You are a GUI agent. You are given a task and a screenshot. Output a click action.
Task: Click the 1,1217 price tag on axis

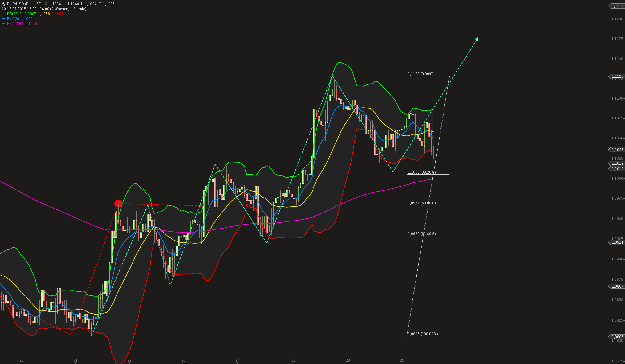point(617,6)
